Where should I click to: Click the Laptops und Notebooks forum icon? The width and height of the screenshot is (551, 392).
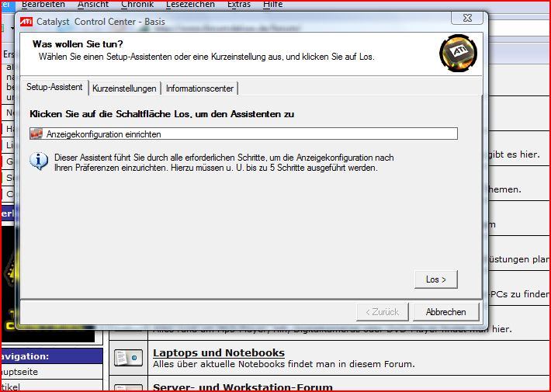tap(128, 358)
